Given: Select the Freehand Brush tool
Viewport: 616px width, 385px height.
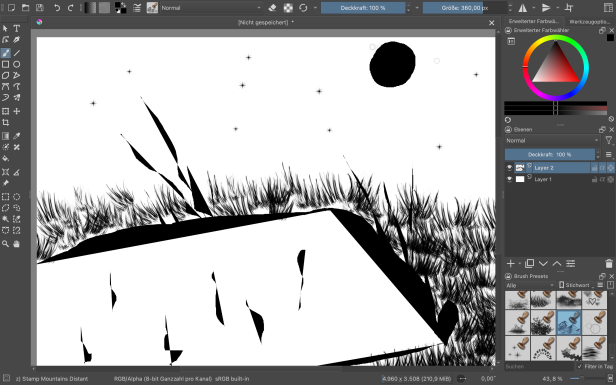Looking at the screenshot, I should click(6, 53).
